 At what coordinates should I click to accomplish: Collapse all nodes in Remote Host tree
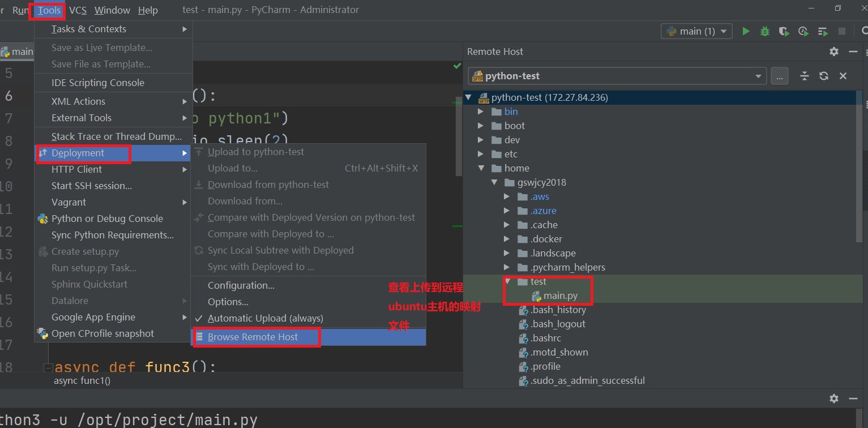click(805, 76)
